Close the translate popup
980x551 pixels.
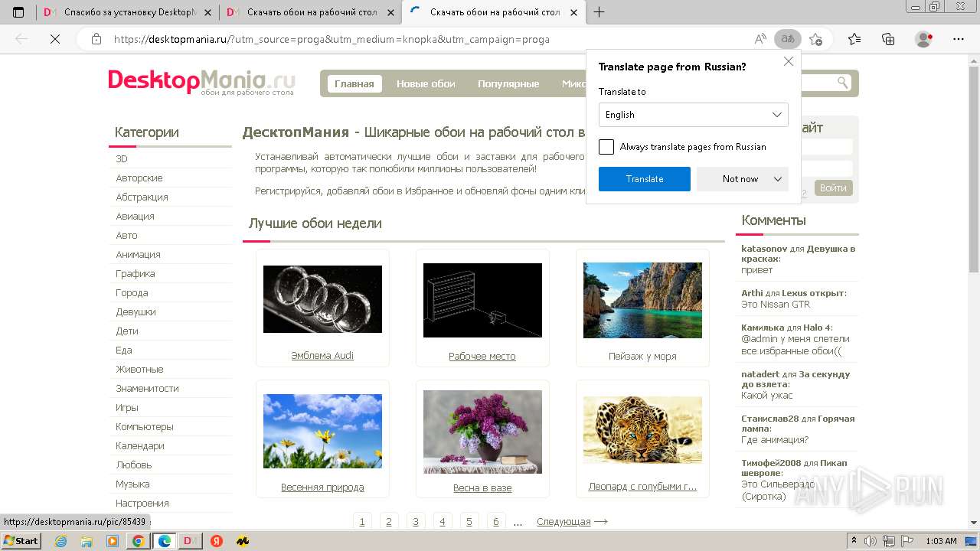[x=789, y=61]
